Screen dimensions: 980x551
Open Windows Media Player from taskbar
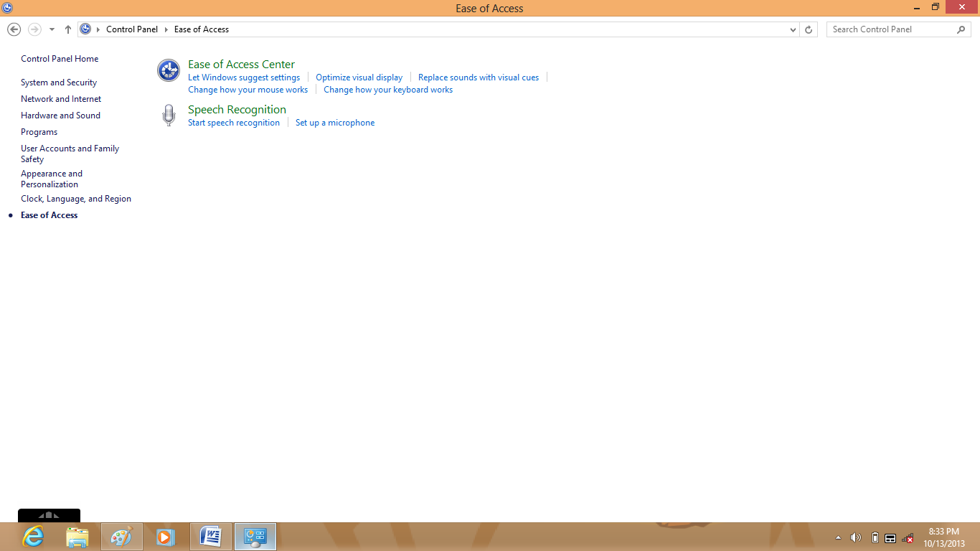click(166, 537)
